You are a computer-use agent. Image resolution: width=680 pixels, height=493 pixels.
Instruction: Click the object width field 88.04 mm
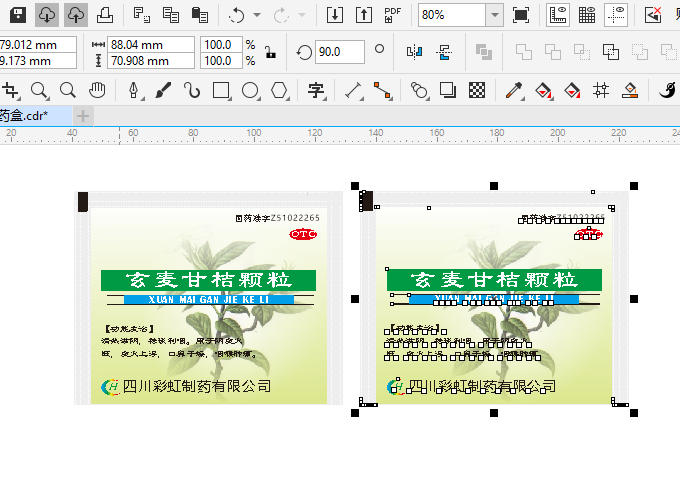[150, 45]
